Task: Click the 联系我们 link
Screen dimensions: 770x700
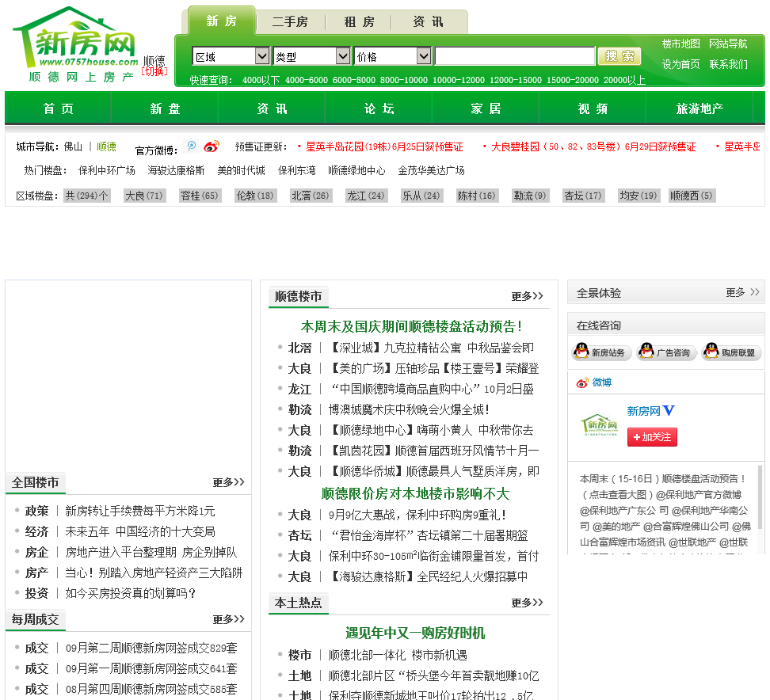Action: point(728,64)
